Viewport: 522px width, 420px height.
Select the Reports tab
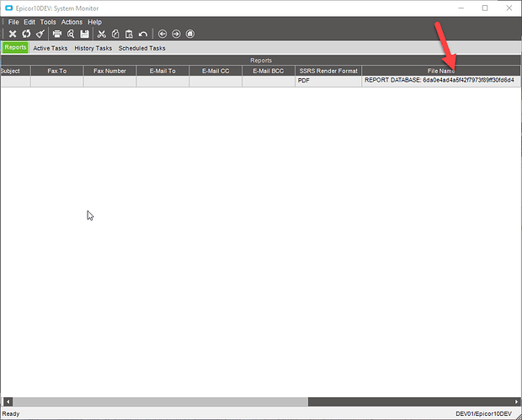click(15, 48)
